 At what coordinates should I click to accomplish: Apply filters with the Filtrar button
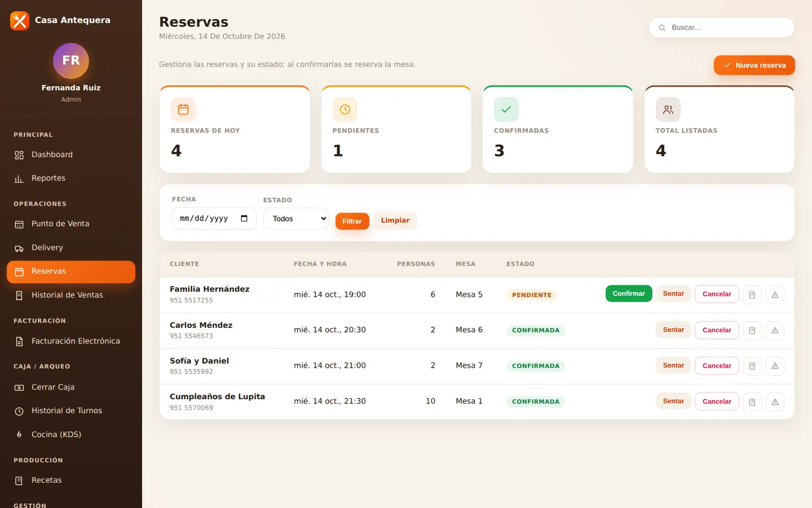tap(352, 221)
